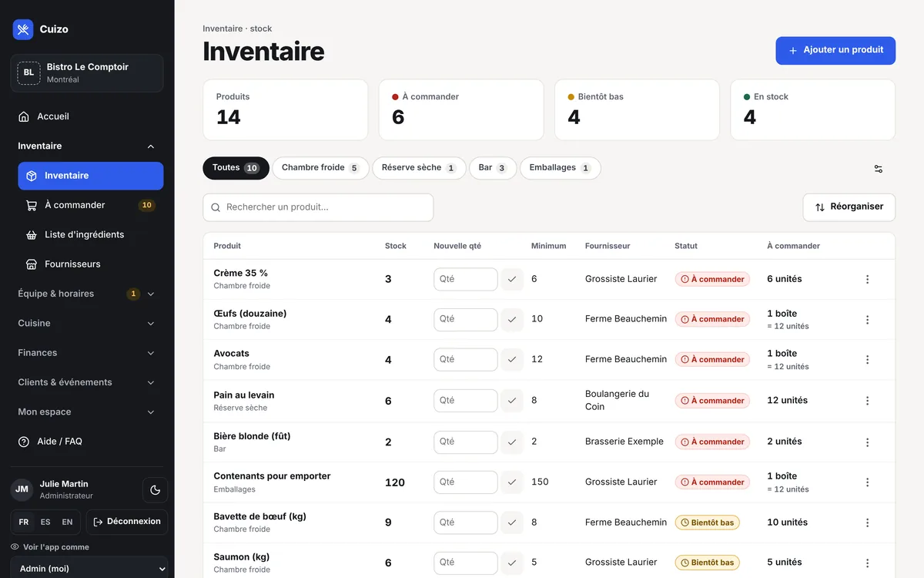Screen dimensions: 924x578
Task: Click the À commander summary card
Action: click(x=461, y=110)
